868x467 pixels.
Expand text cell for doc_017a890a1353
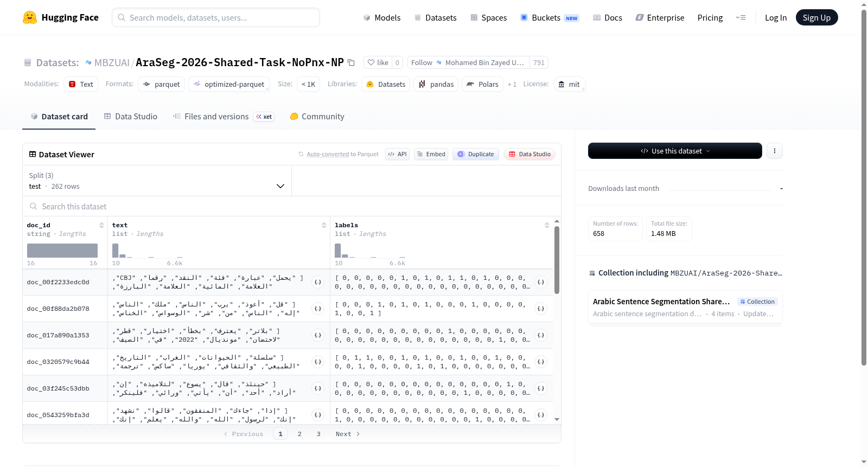coord(318,335)
